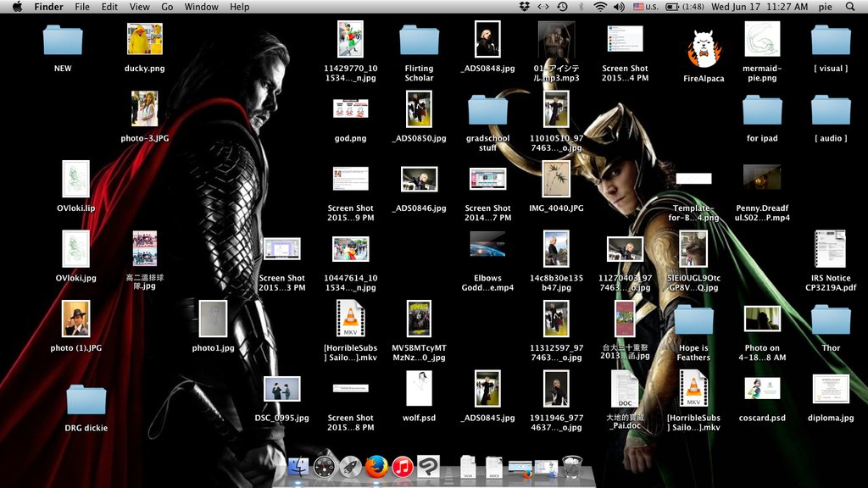Viewport: 868px width, 488px height.
Task: Restore the minimized Firefox window in Dock
Action: pos(520,468)
